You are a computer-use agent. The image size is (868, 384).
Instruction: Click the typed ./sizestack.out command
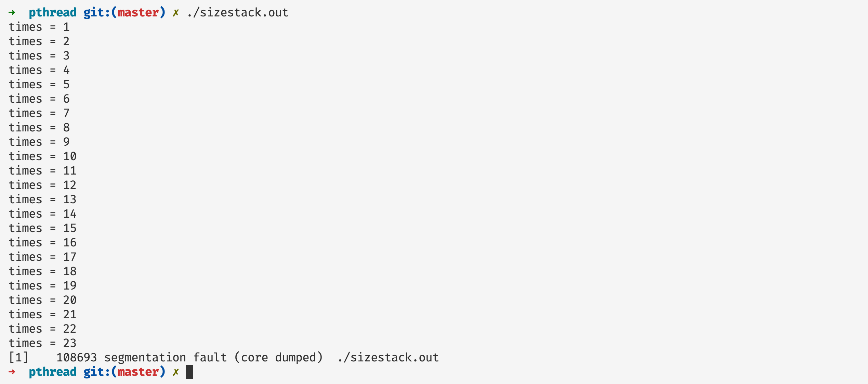[x=237, y=13]
